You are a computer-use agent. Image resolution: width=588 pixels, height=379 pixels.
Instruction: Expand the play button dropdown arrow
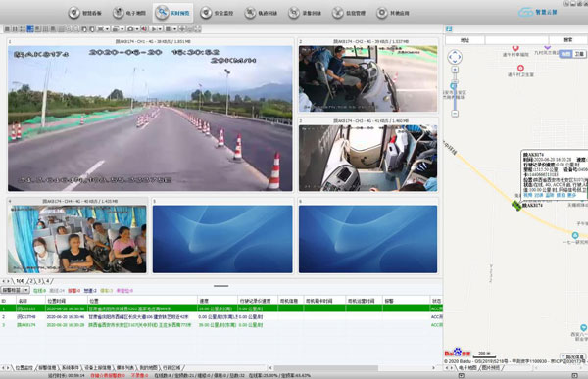(160, 28)
